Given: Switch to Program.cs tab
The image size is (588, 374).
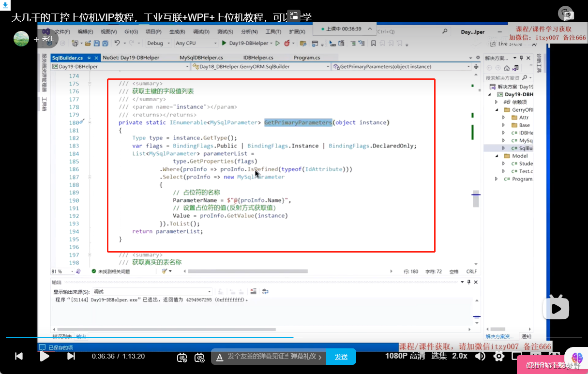Looking at the screenshot, I should point(307,58).
